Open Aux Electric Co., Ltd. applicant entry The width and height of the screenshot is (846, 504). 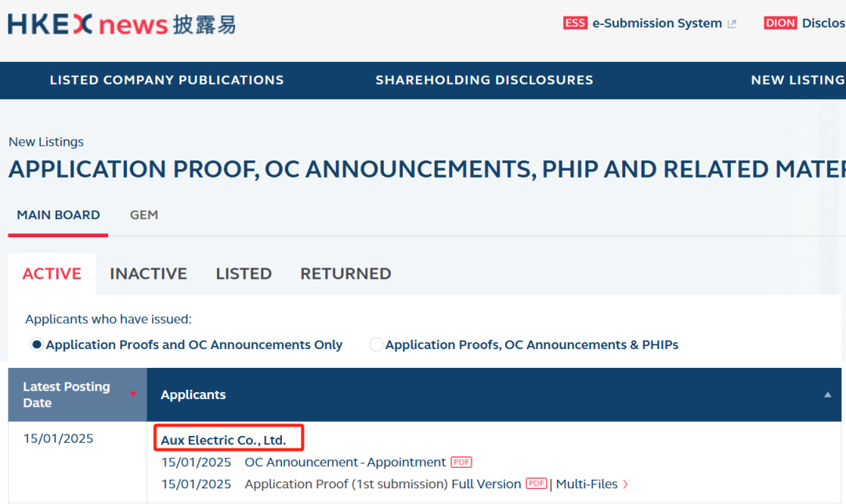223,440
